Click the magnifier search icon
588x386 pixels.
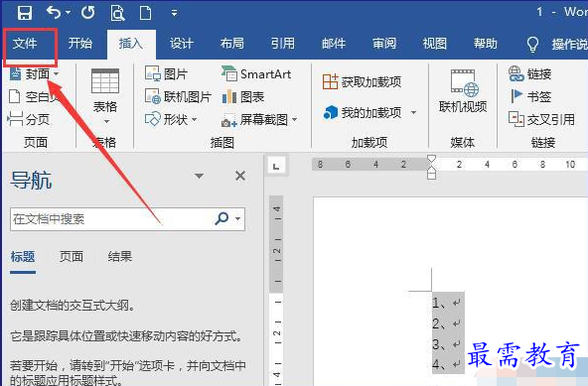pos(221,218)
